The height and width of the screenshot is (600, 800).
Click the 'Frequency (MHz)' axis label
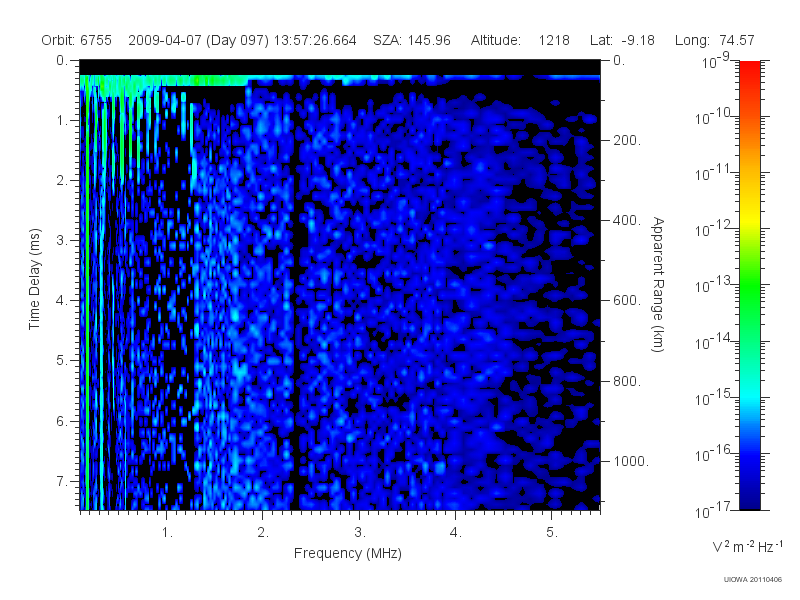pyautogui.click(x=348, y=554)
